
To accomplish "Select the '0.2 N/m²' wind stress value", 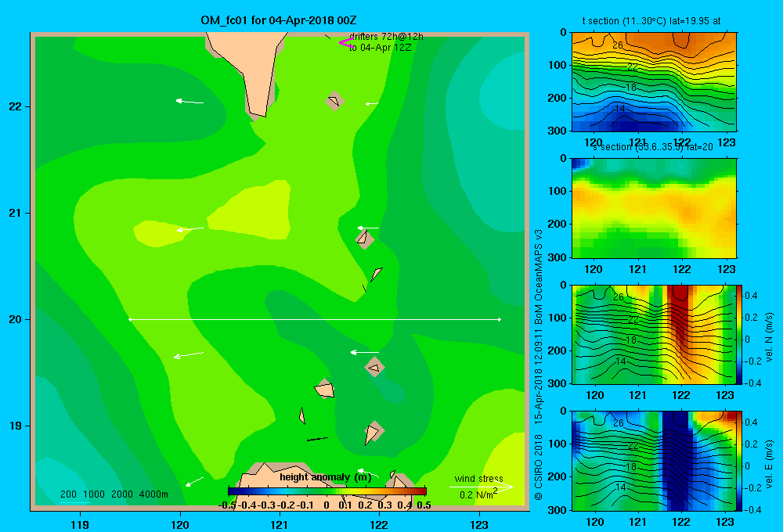I will coord(478,494).
